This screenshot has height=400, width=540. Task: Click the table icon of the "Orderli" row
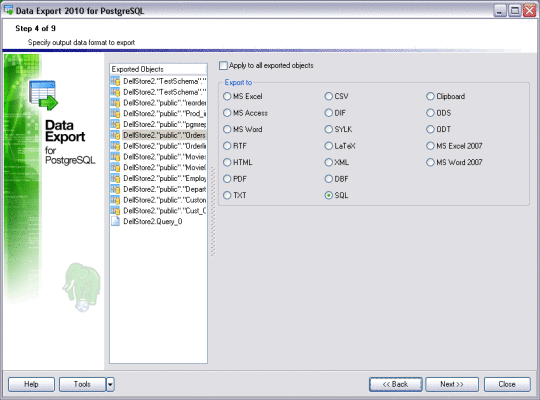pyautogui.click(x=115, y=146)
